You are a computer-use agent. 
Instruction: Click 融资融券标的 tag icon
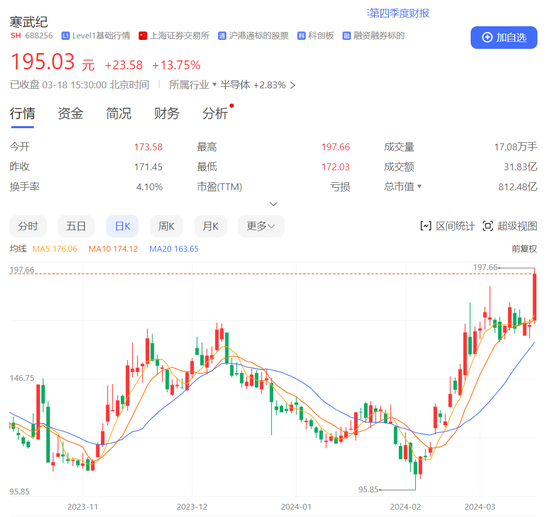point(347,36)
